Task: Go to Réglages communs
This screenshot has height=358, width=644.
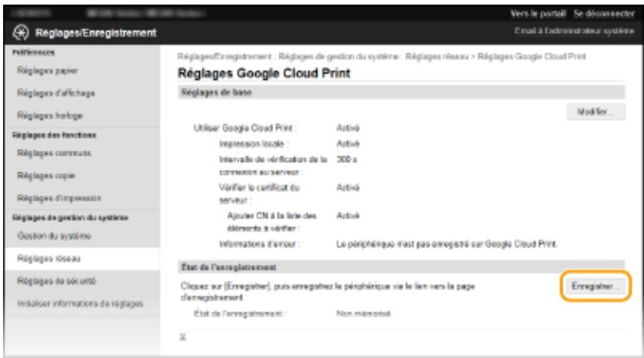Action: pyautogui.click(x=54, y=153)
